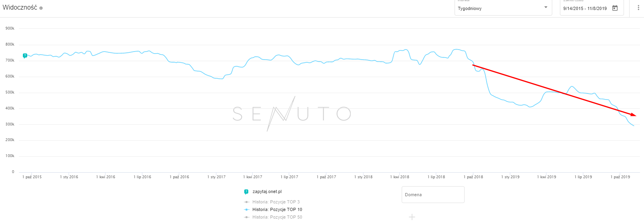Viewport: 644px width, 223px height.
Task: Expand the Tygodniowy interval dropdown
Action: [x=503, y=8]
